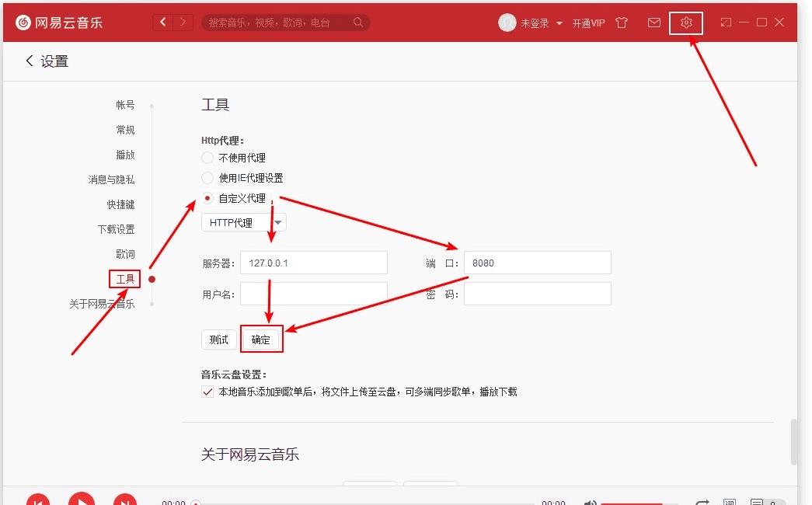
Task: Select 下载设置 in settings sidebar
Action: point(116,229)
